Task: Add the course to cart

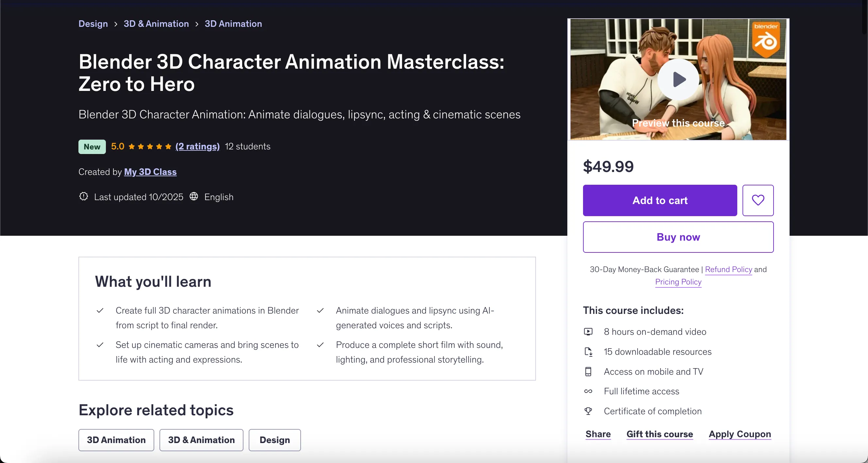Action: pos(660,200)
